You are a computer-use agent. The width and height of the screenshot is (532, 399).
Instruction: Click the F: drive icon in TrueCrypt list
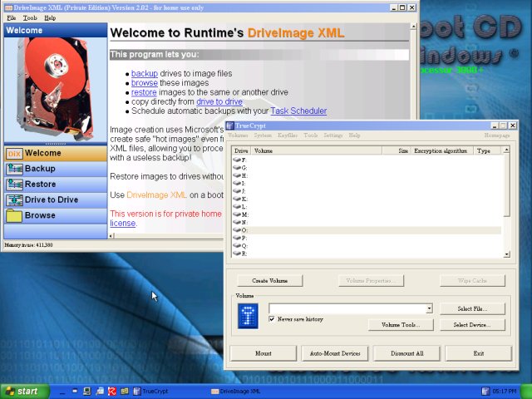(237, 160)
